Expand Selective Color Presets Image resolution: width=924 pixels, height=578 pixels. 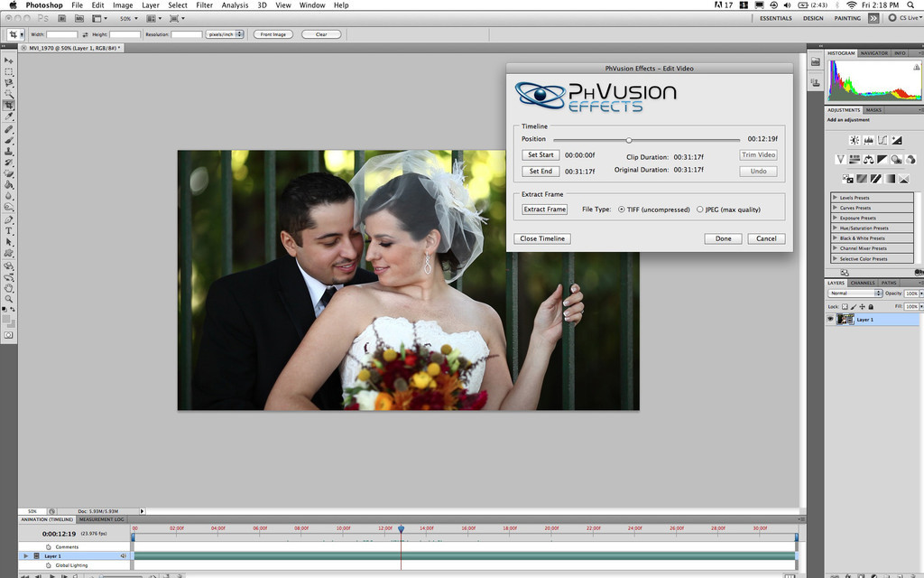pyautogui.click(x=835, y=258)
